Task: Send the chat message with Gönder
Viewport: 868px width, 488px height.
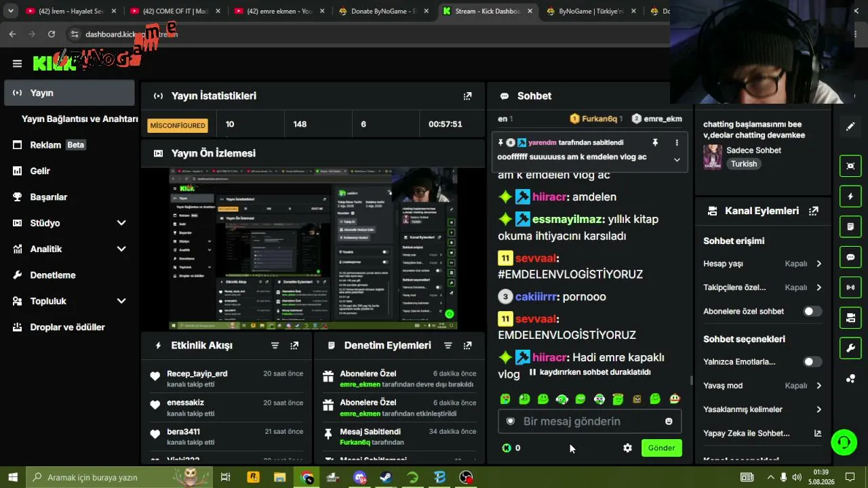Action: [x=661, y=448]
